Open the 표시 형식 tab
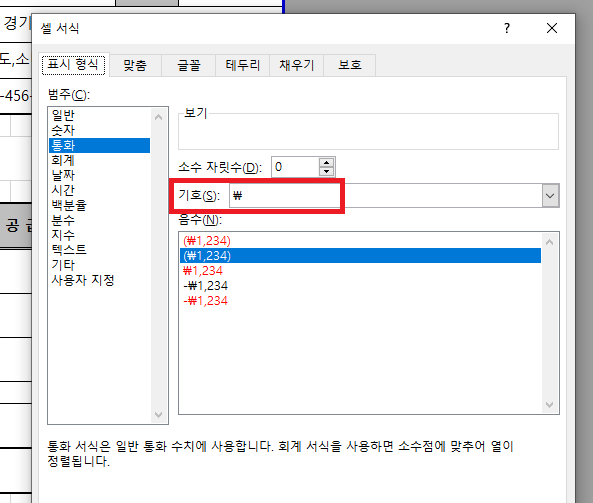This screenshot has height=503, width=593. click(73, 65)
